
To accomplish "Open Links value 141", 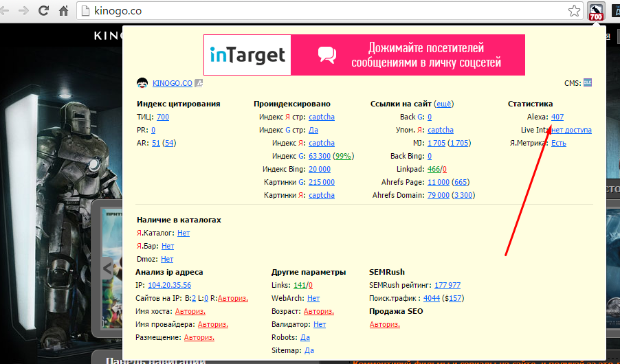I will 300,285.
